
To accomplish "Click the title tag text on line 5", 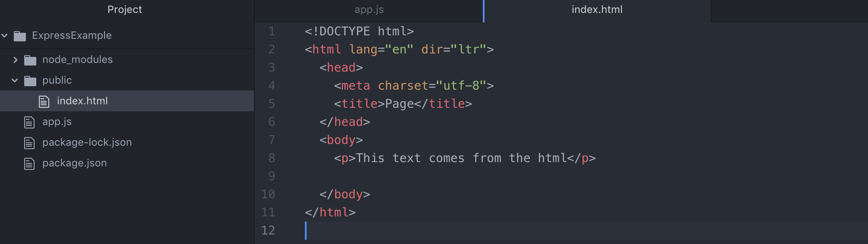I will pyautogui.click(x=359, y=104).
